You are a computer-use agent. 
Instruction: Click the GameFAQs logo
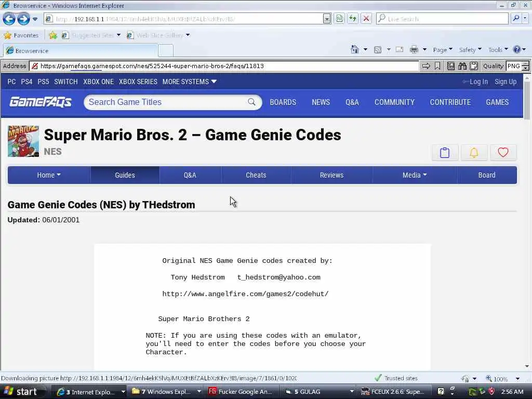41,102
